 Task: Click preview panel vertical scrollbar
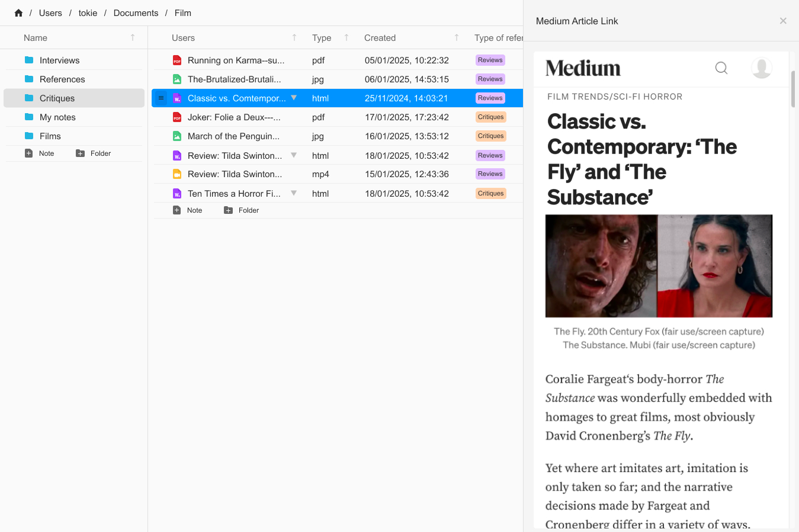pyautogui.click(x=793, y=89)
